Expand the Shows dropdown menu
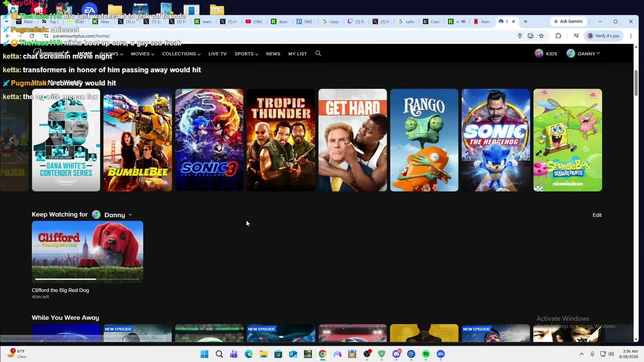 pos(112,54)
